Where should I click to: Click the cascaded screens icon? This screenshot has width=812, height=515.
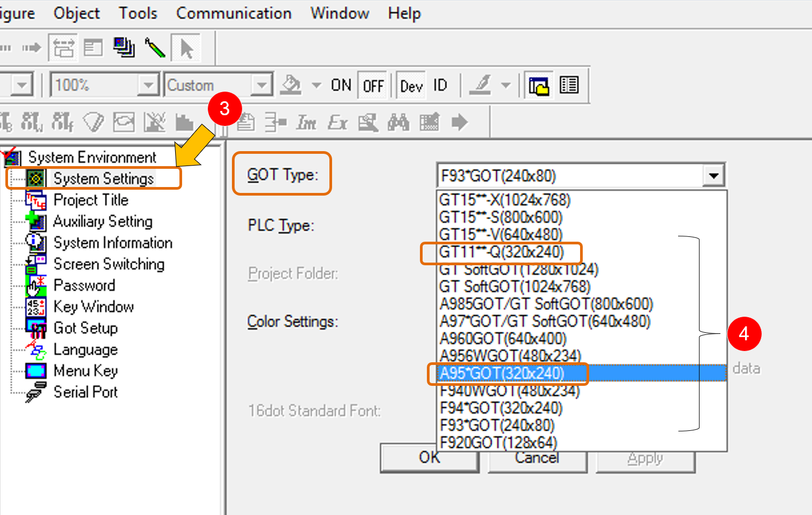click(124, 48)
